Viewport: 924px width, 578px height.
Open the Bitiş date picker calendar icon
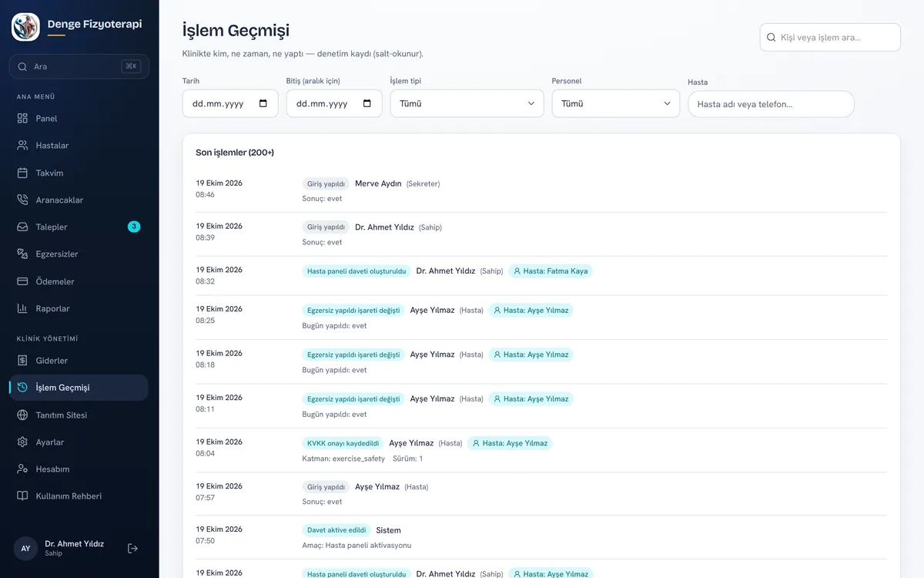367,103
